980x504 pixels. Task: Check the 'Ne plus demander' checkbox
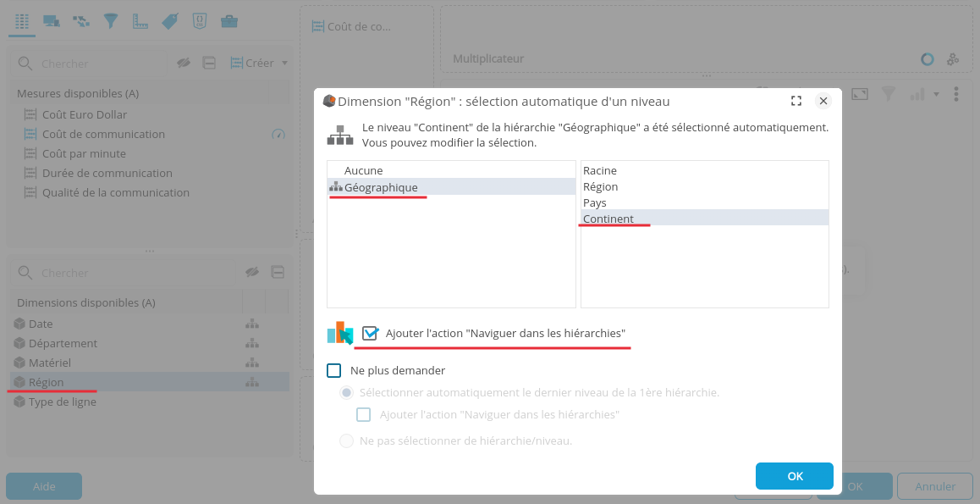[334, 370]
